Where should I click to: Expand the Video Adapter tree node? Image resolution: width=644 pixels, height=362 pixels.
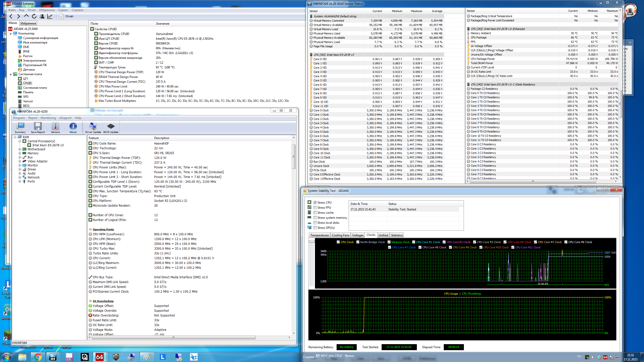20,161
